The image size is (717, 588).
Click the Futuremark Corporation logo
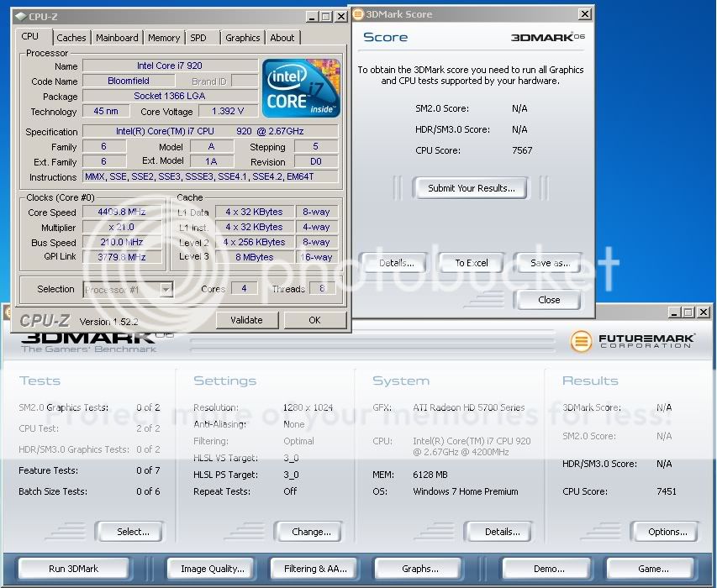pos(632,341)
